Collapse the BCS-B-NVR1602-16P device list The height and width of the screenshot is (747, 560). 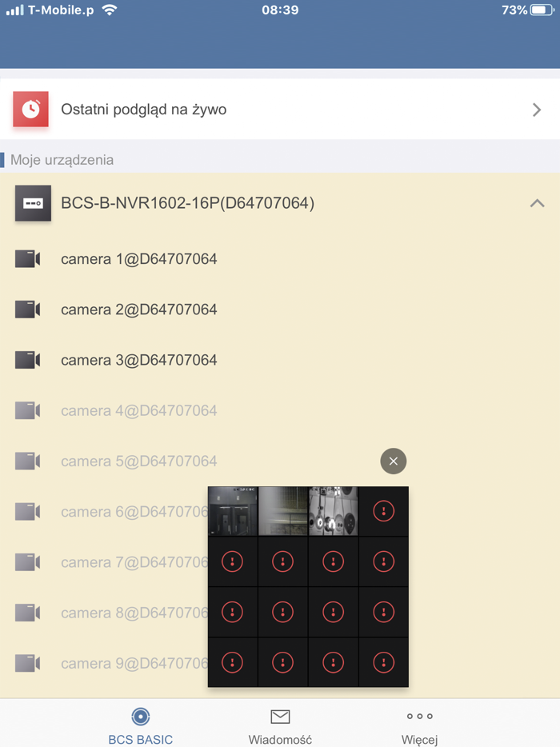537,203
